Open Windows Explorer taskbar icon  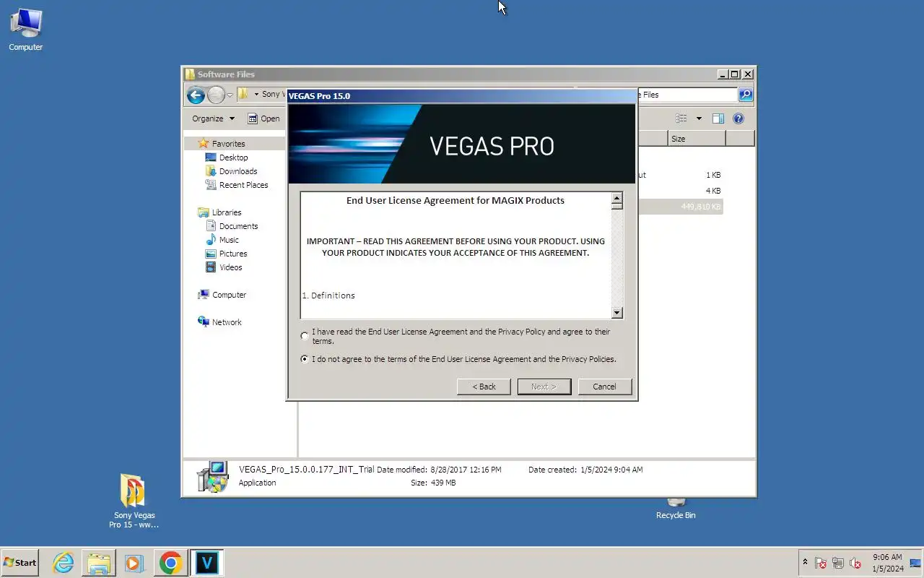(99, 563)
